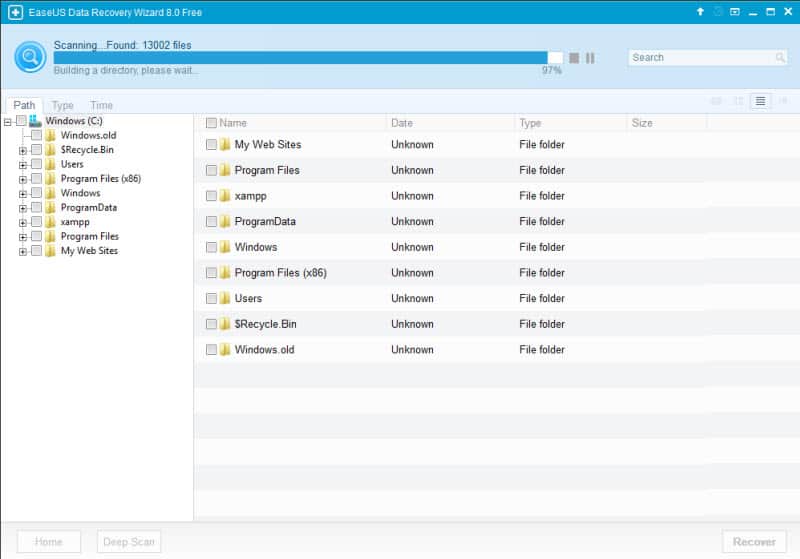This screenshot has height=559, width=800.
Task: Click the Windows (C:) drive icon
Action: 36,121
